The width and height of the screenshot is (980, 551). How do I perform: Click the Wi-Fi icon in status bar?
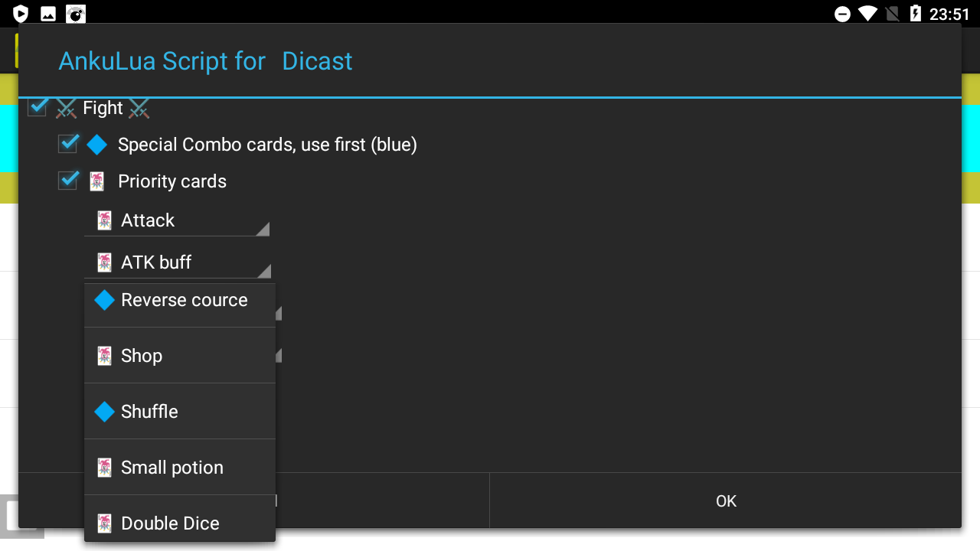pos(867,14)
